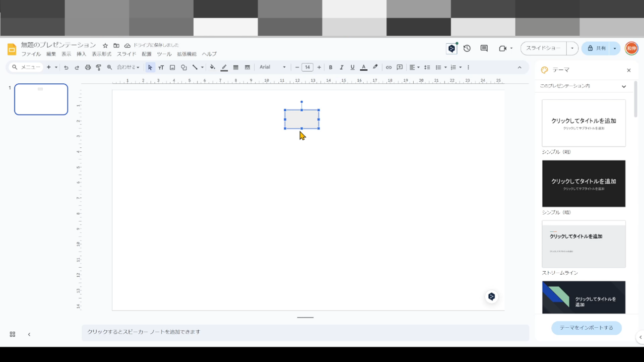
Task: Click the move to folder icon
Action: coord(116,46)
